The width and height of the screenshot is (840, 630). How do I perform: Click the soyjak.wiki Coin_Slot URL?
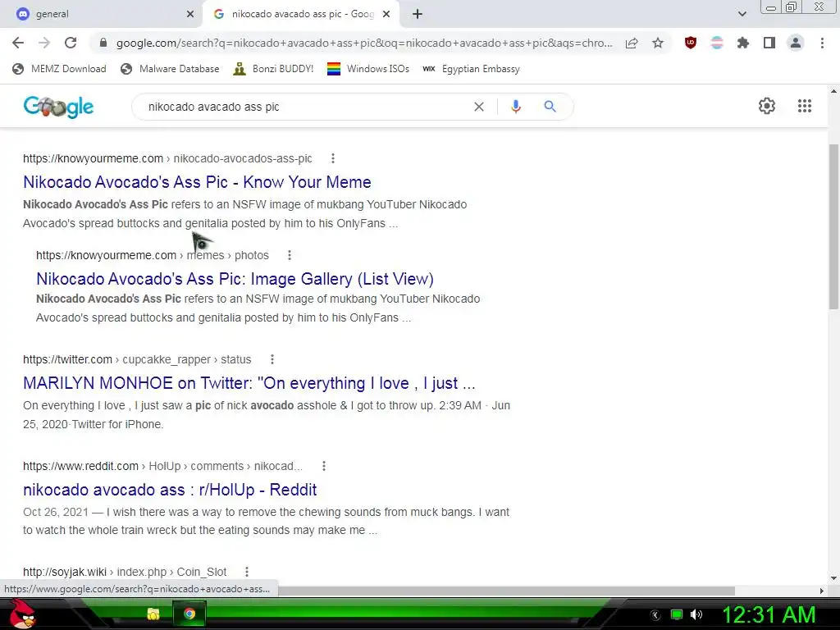[125, 572]
